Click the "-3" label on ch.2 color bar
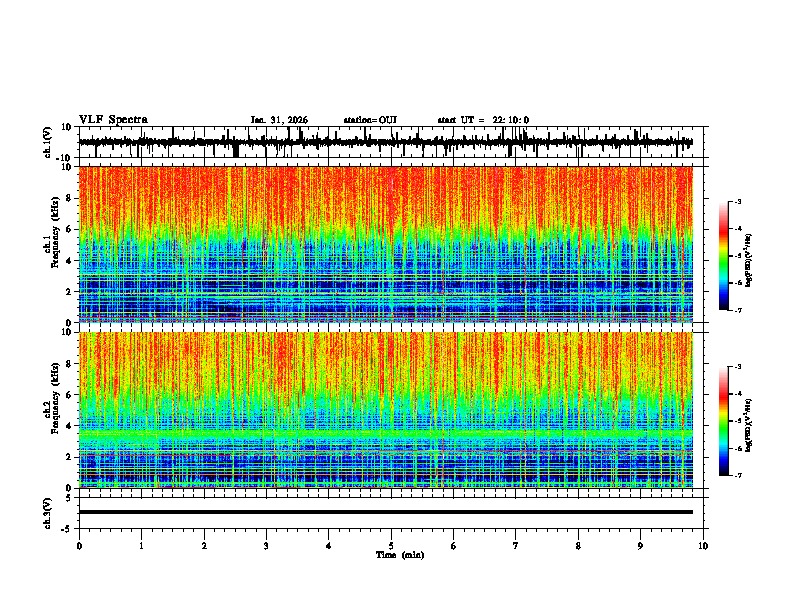 click(737, 367)
